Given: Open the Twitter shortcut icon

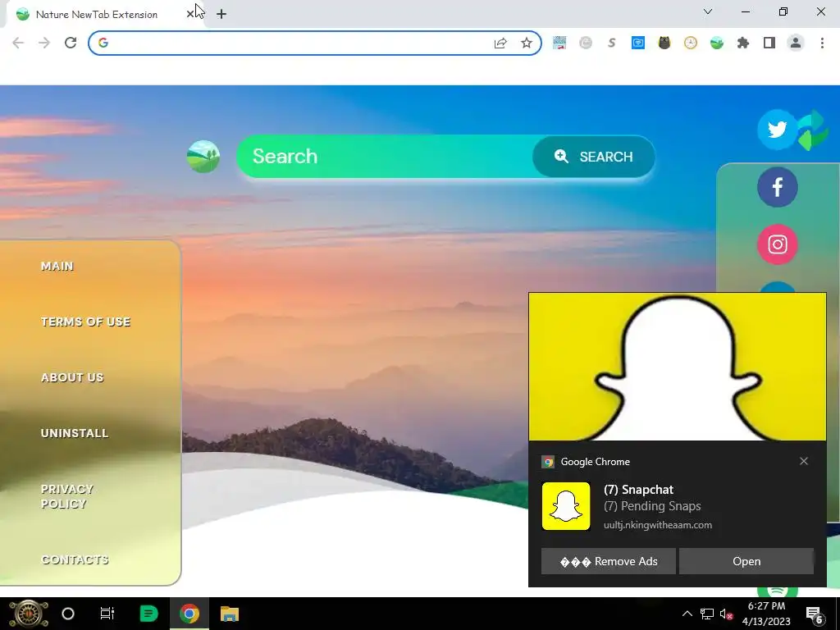Looking at the screenshot, I should [x=777, y=129].
